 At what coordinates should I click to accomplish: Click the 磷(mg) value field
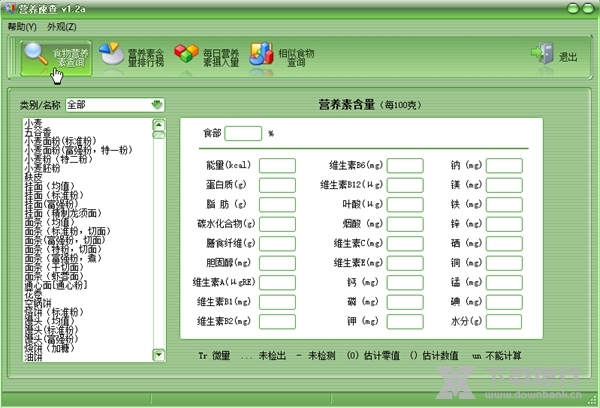coord(405,302)
